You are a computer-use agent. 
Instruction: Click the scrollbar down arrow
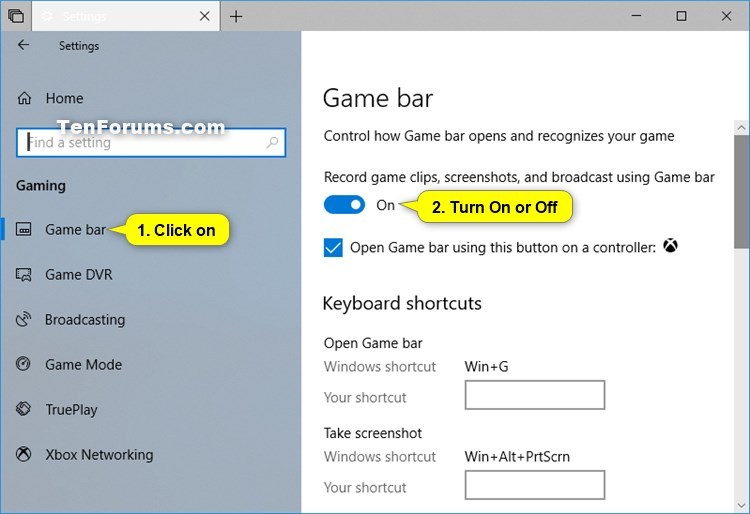coord(741,505)
